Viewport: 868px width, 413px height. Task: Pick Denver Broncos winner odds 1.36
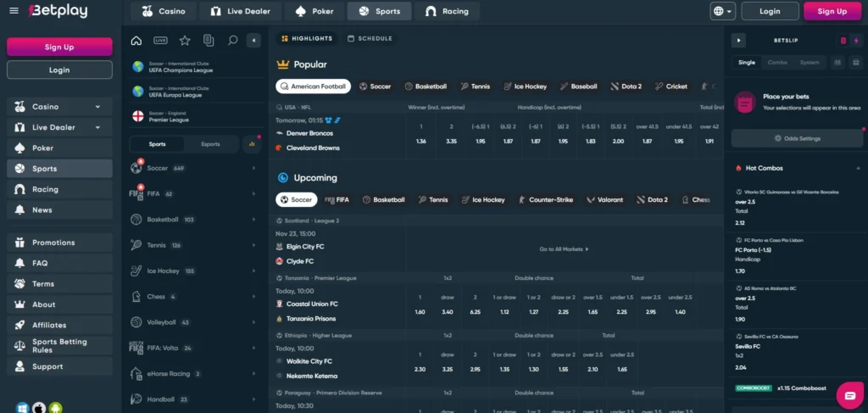click(x=420, y=141)
